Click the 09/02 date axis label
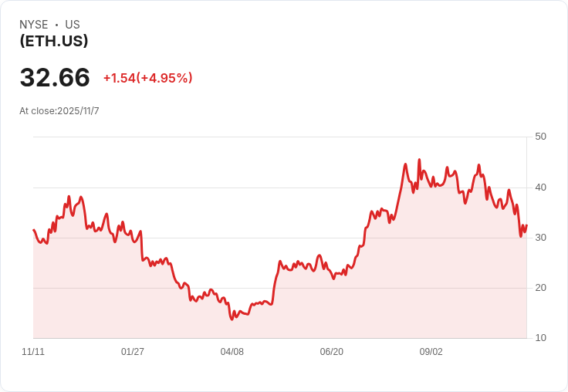 pos(431,352)
